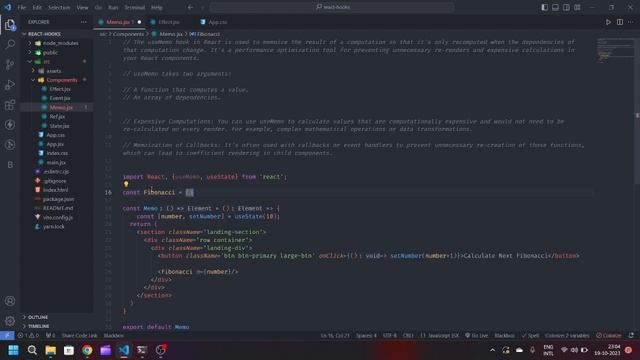This screenshot has width=640, height=360.
Task: Open editor more actions ellipsis at top right
Action: pyautogui.click(x=631, y=22)
